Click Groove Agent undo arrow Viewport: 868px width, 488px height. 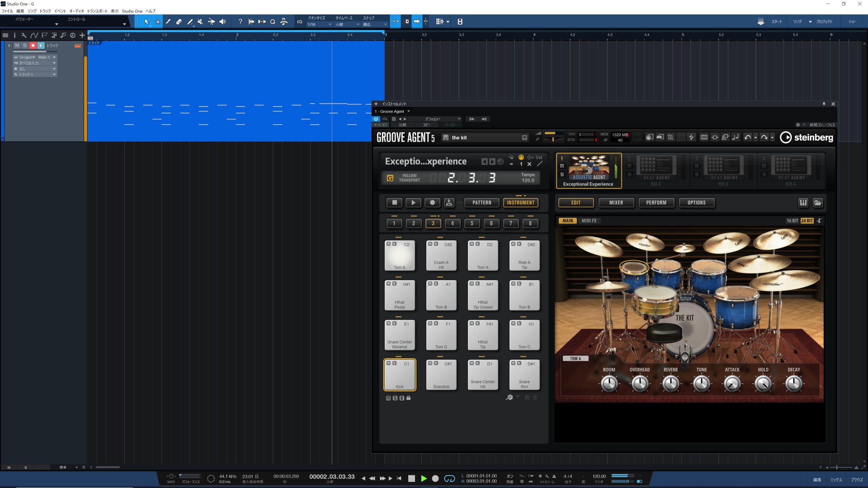click(x=747, y=137)
